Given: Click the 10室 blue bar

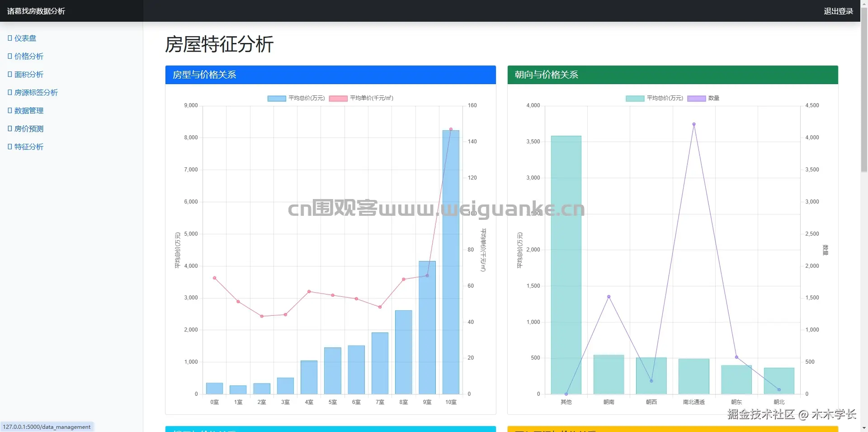Looking at the screenshot, I should pos(451,262).
